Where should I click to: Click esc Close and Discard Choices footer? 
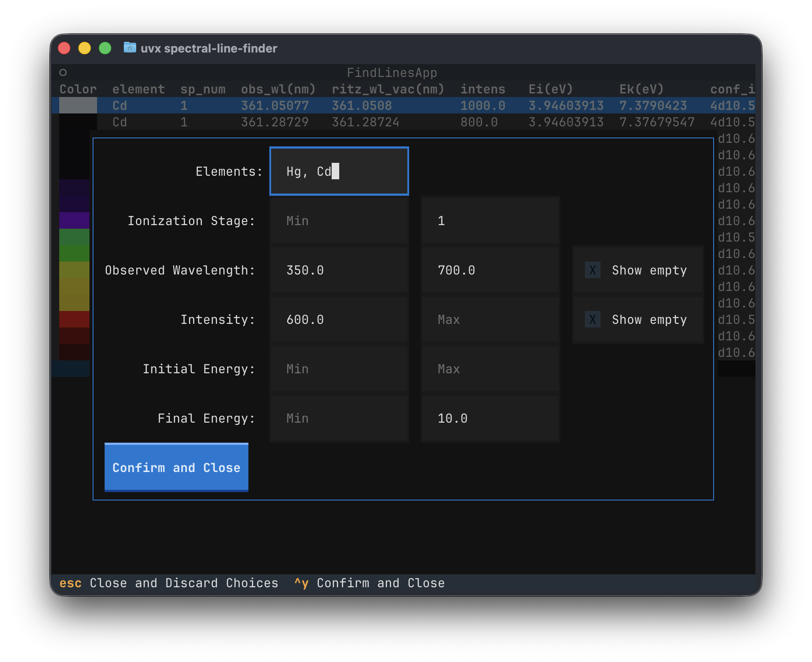tap(169, 583)
